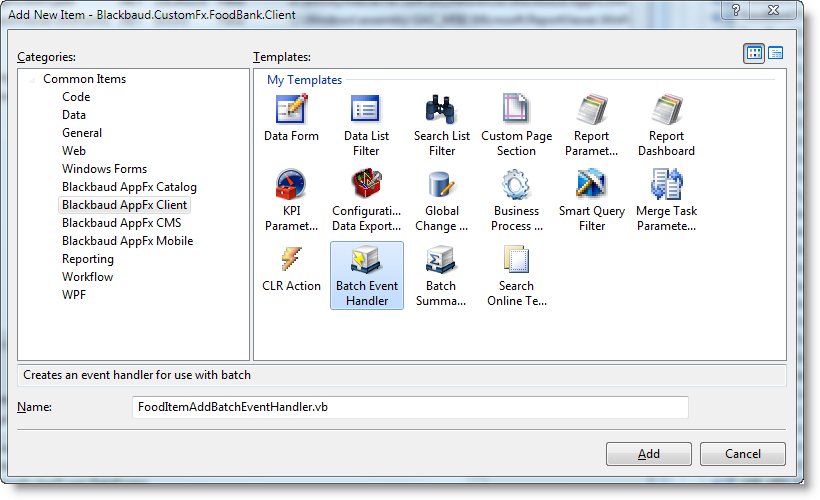820x500 pixels.
Task: Select the Common Items category
Action: [x=84, y=79]
